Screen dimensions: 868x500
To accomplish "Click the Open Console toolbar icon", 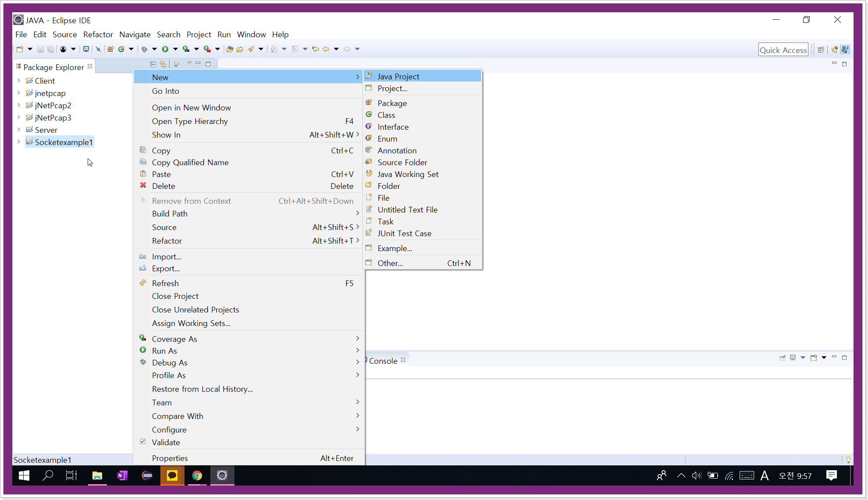I will (x=86, y=49).
